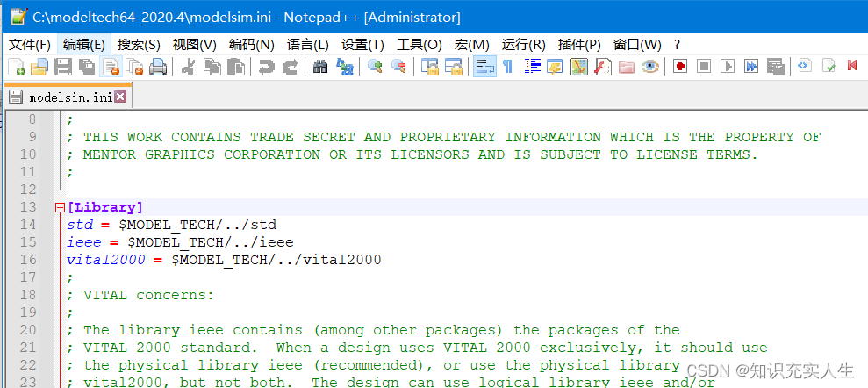Image resolution: width=868 pixels, height=388 pixels.
Task: Click the line "vital2000 = $MODEL_TECH/../vital2000"
Action: [x=224, y=260]
